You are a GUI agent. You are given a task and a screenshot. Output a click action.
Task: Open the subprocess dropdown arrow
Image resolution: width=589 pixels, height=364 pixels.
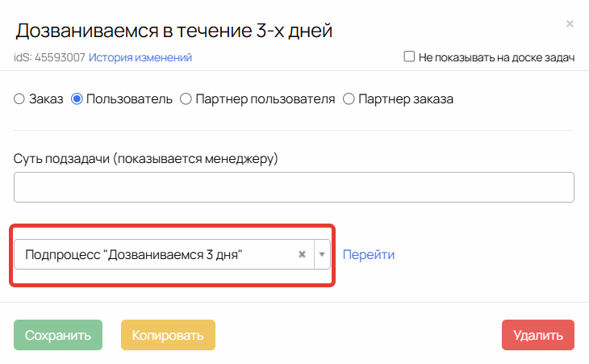tap(322, 254)
